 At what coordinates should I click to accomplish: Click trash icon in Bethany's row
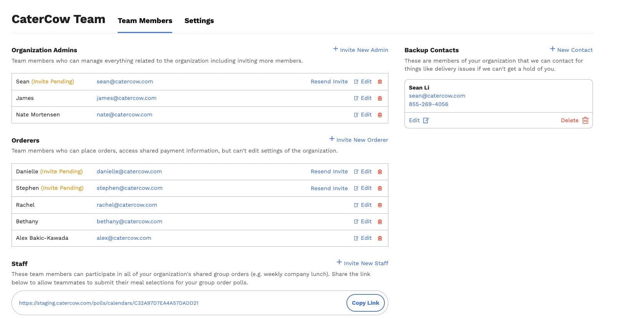[x=380, y=222]
